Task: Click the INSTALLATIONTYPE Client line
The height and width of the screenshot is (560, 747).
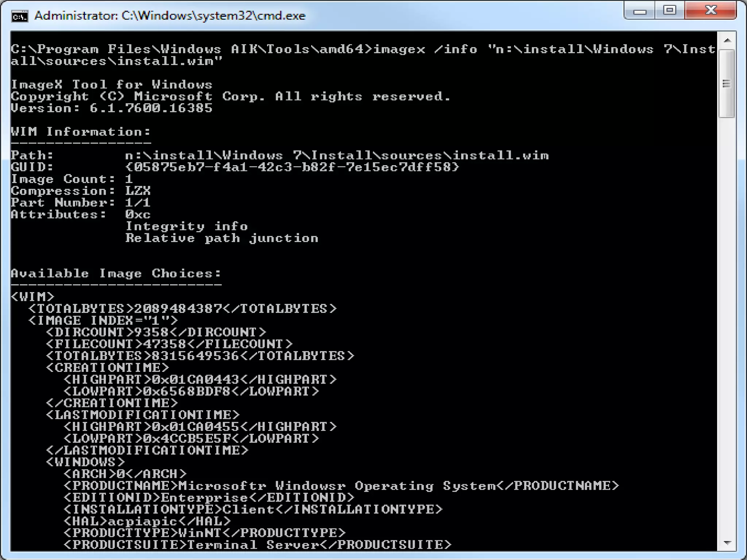Action: click(253, 509)
